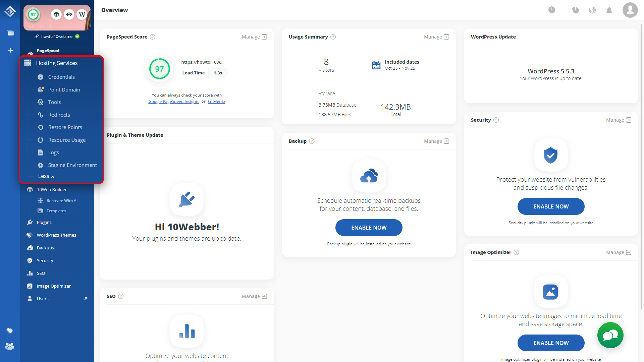Screen dimensions: 644x362
Task: Collapse Hosting Services with Less
Action: point(46,176)
